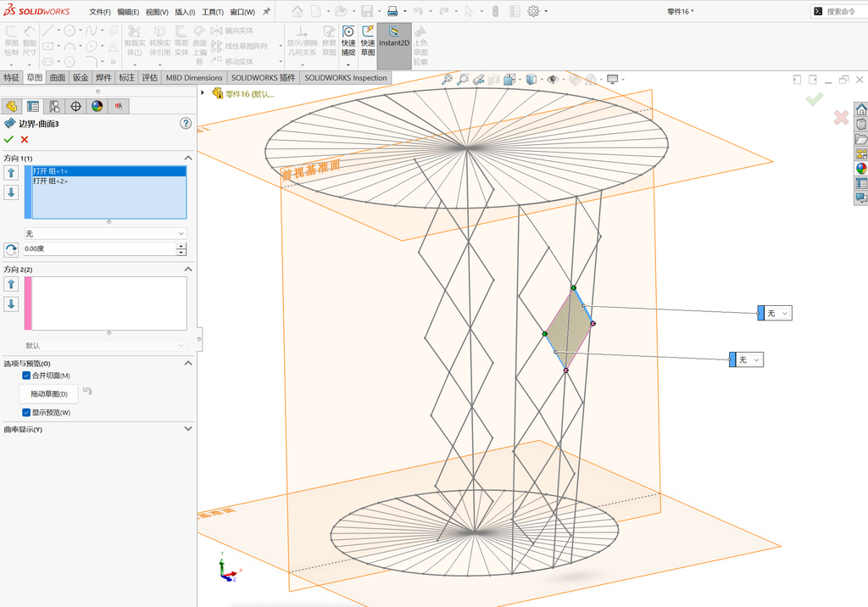Switch to SOLIDWORKS Inspection tab

(346, 77)
